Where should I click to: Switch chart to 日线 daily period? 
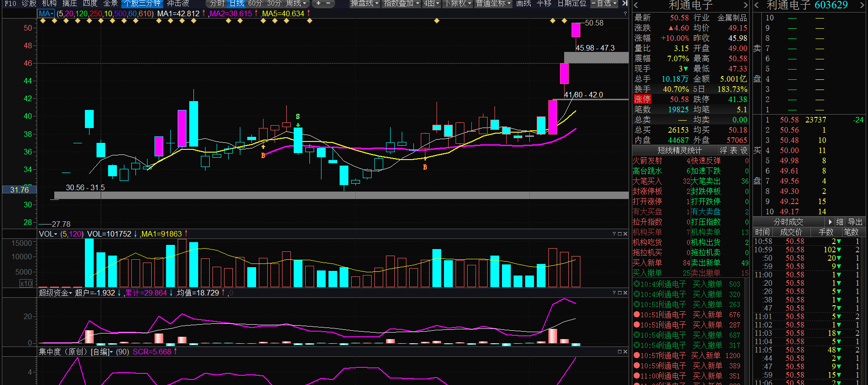pyautogui.click(x=237, y=3)
